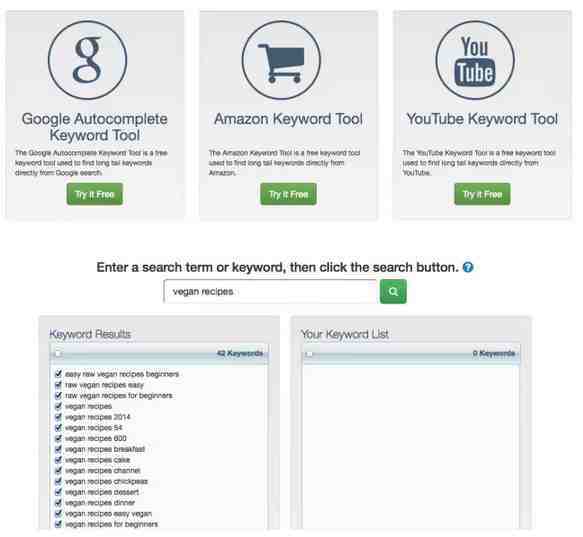Screen dimensions: 583x537
Task: Try the Google Autocomplete Keyword Tool free
Action: (x=95, y=194)
